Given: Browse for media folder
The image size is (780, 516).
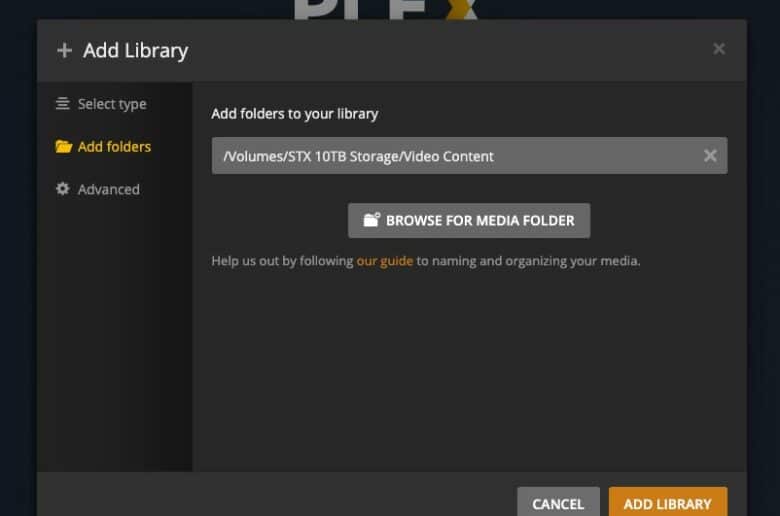Looking at the screenshot, I should click(x=469, y=220).
